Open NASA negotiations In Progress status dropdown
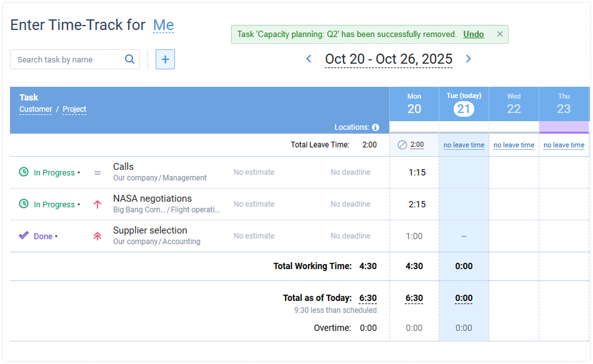 57,205
